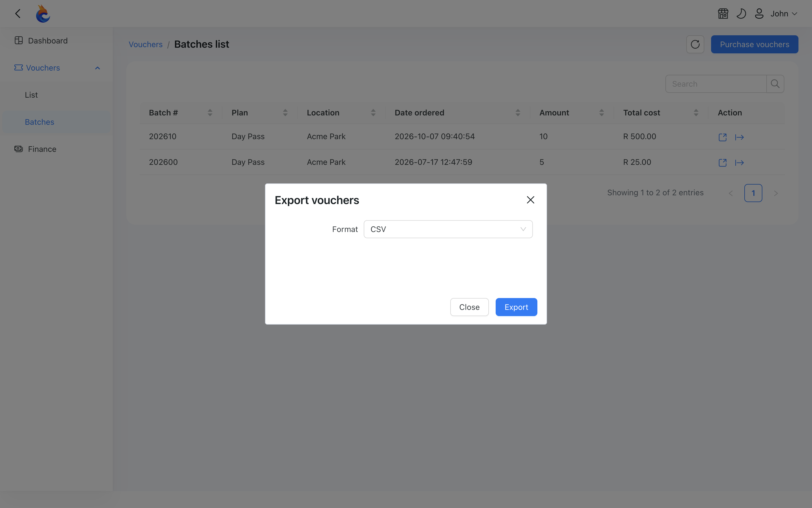Image resolution: width=812 pixels, height=508 pixels.
Task: Select Batches in the sidebar
Action: [56, 122]
